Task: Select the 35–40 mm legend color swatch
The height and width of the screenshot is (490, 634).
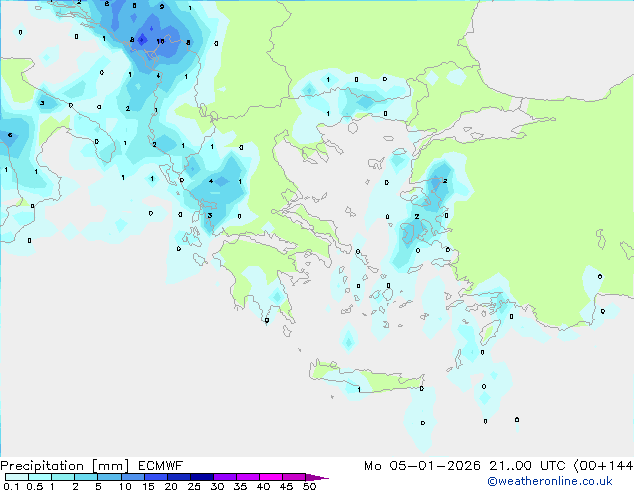Action: 248,477
